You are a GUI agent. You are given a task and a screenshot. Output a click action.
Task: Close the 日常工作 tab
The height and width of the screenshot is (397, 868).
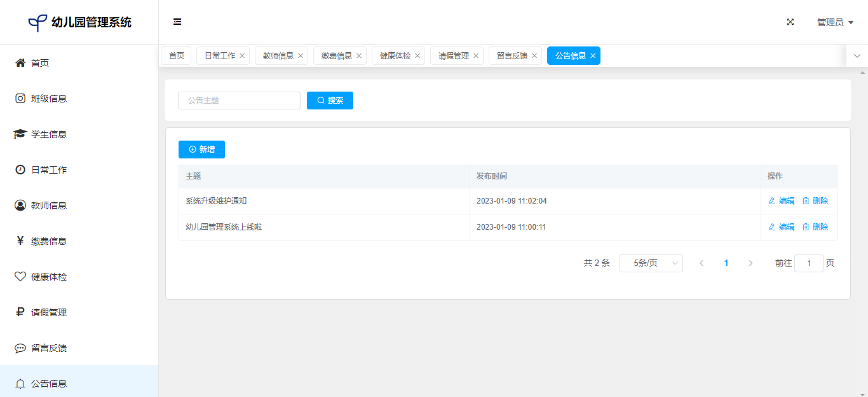242,56
